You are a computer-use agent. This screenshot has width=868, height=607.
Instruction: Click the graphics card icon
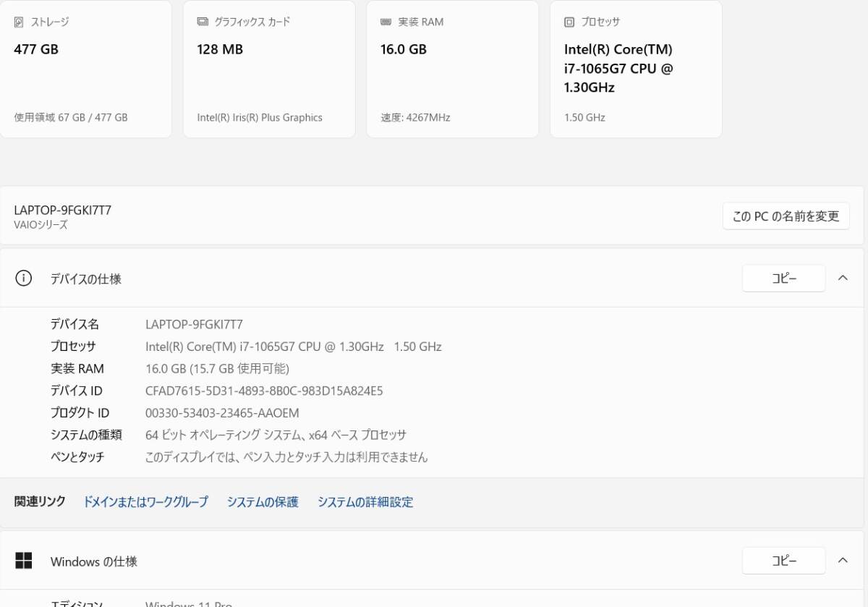click(200, 22)
